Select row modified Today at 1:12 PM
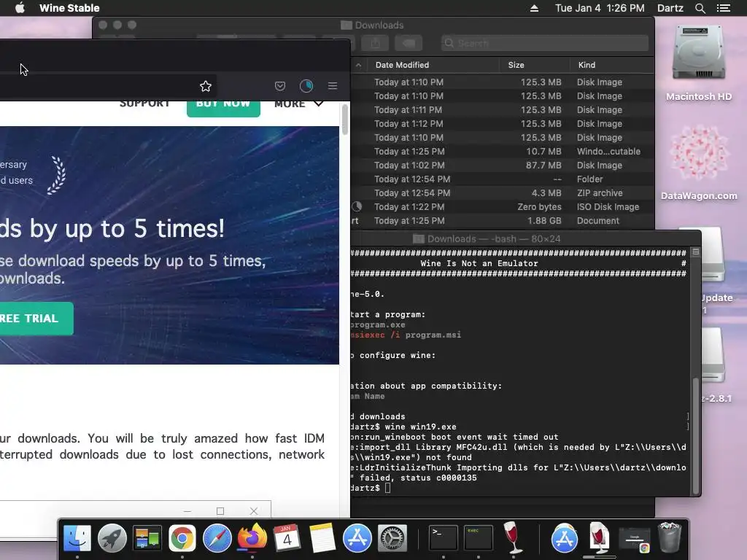This screenshot has height=560, width=747. pyautogui.click(x=502, y=123)
